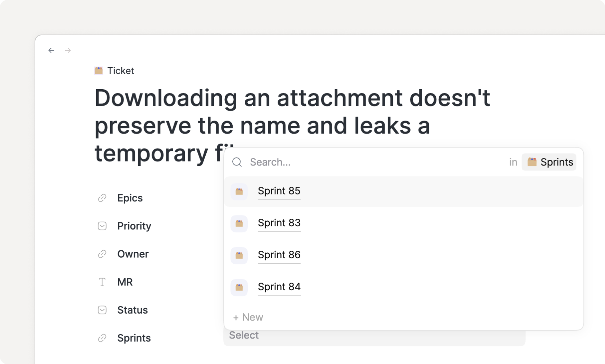
Task: Click the MR text property icon
Action: [102, 282]
